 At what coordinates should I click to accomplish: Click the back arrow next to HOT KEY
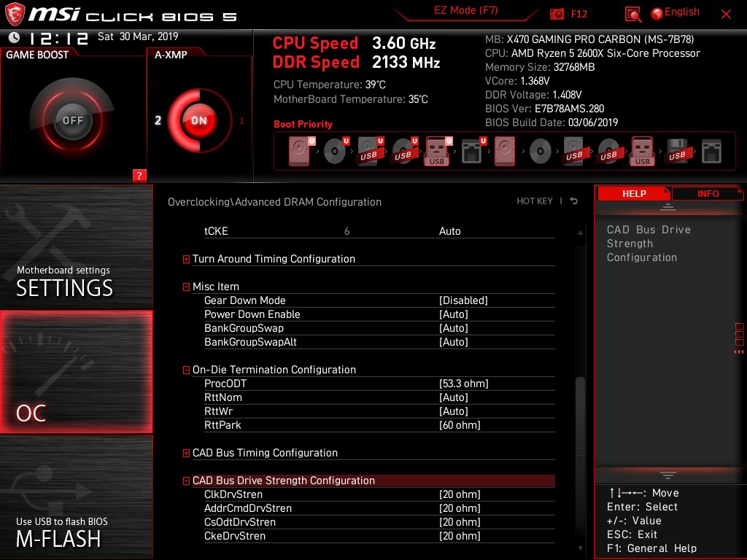pos(573,201)
